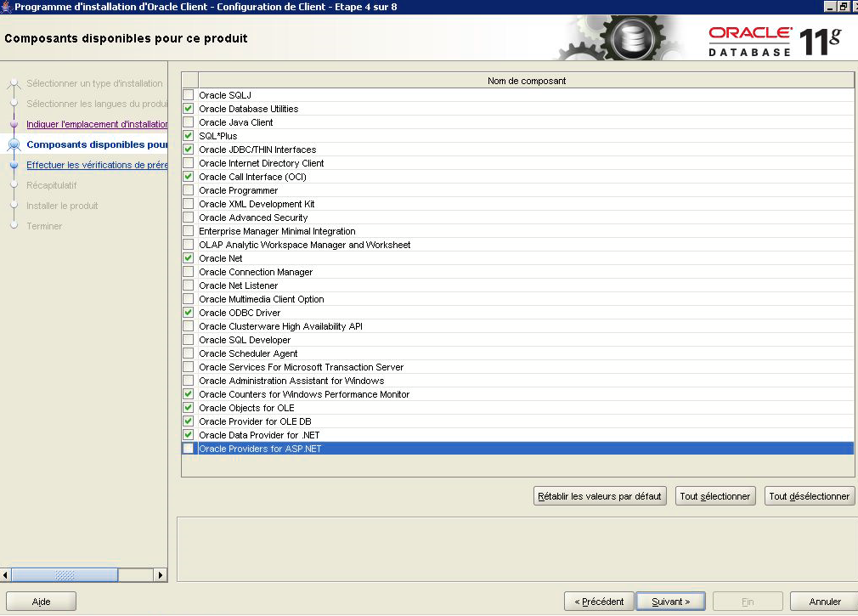Restore the installer window size
The height and width of the screenshot is (616, 858).
tap(844, 7)
